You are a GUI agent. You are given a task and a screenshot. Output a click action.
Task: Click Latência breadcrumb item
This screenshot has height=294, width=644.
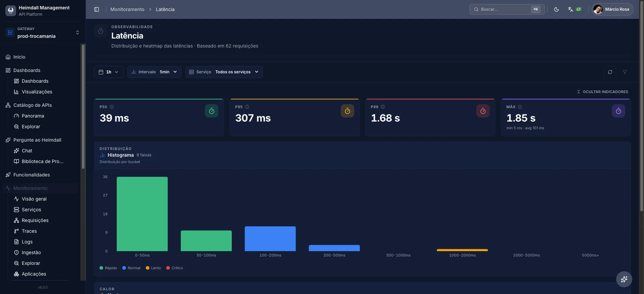pyautogui.click(x=165, y=9)
